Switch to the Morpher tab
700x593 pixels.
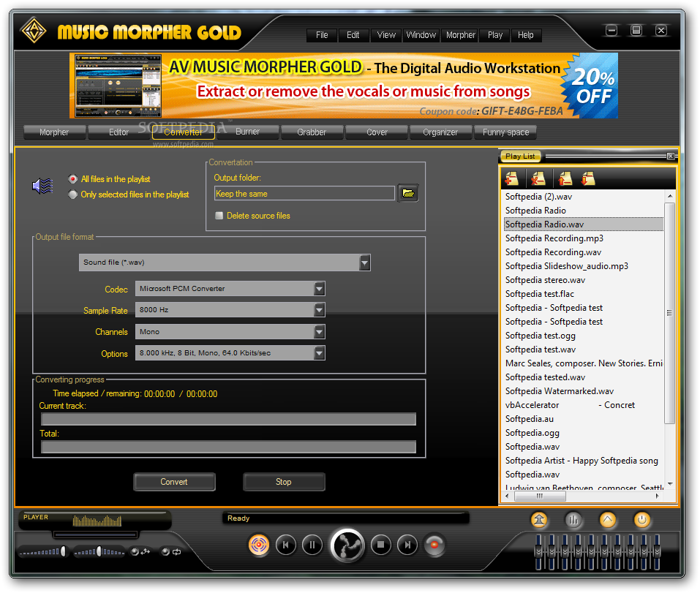[x=54, y=132]
